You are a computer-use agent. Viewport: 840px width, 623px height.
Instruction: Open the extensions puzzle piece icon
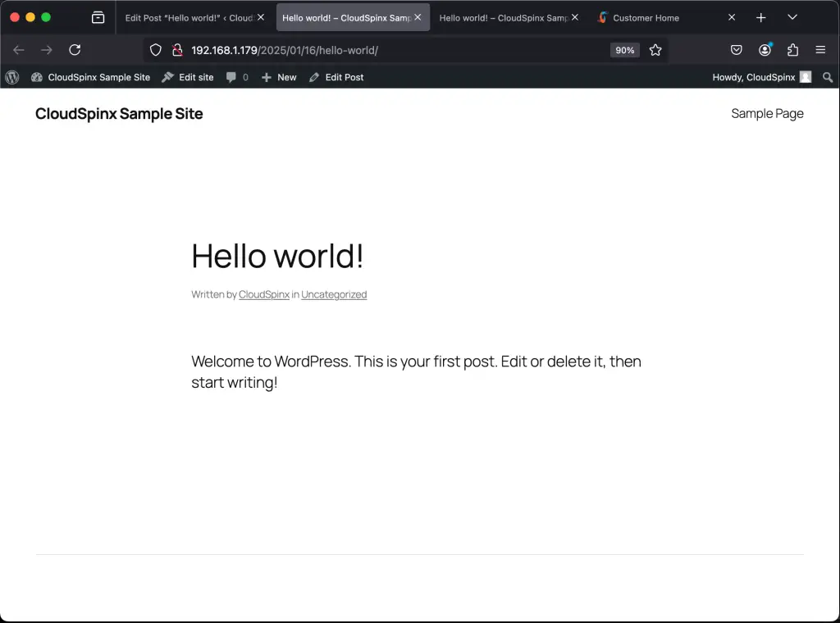point(792,50)
